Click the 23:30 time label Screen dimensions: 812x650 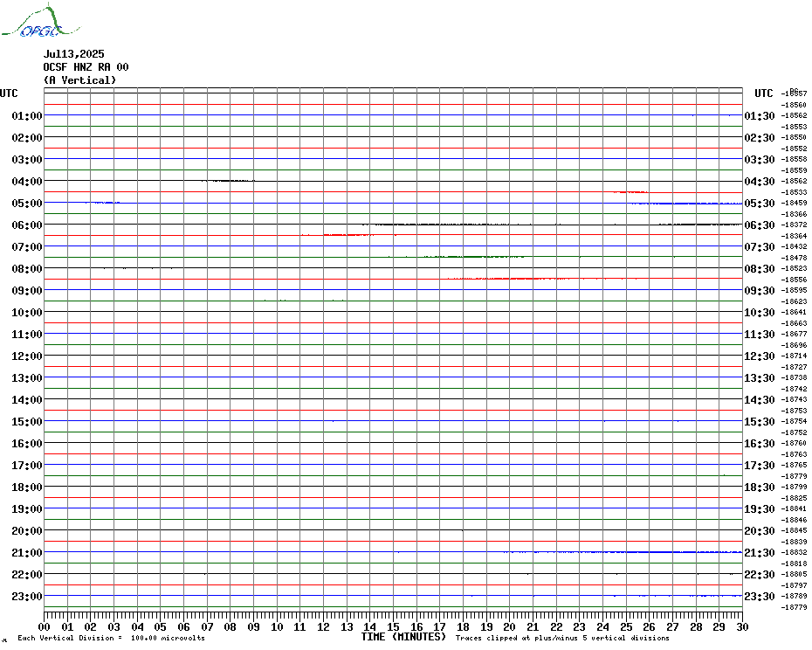(x=760, y=597)
